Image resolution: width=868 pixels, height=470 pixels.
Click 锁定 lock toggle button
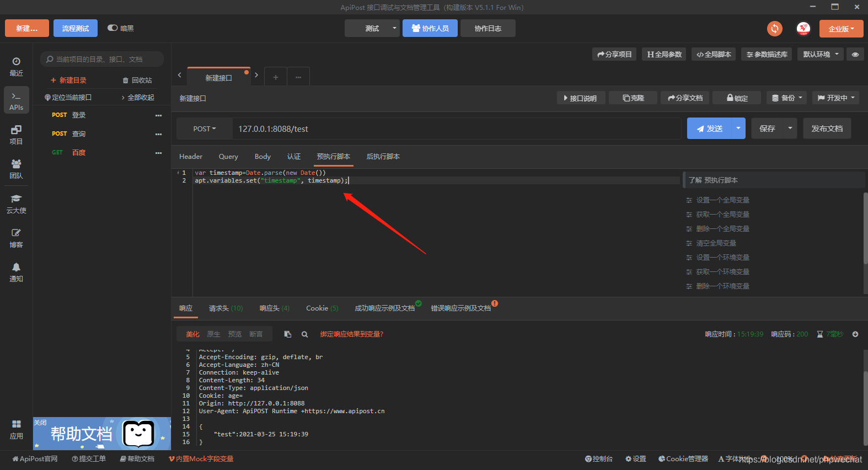point(737,98)
